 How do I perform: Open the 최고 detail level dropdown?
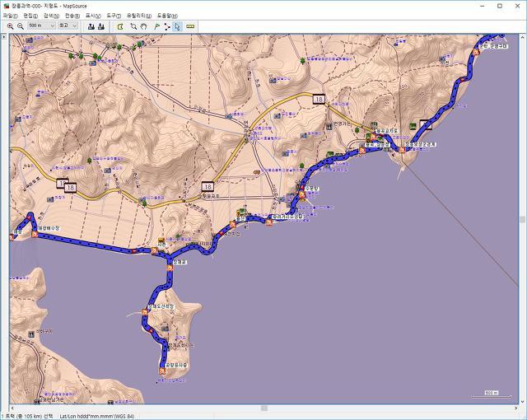[x=68, y=26]
